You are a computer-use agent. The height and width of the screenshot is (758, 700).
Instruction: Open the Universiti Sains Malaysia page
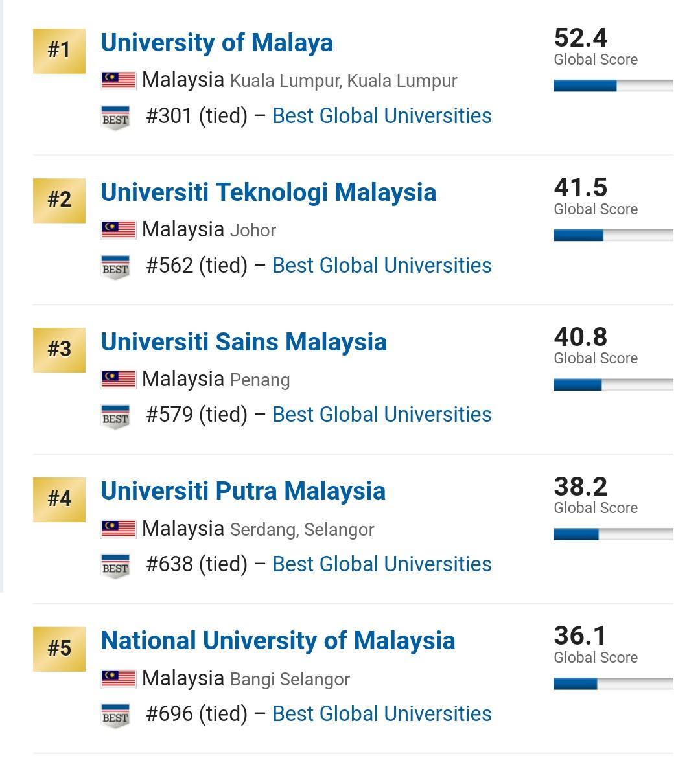coord(244,342)
